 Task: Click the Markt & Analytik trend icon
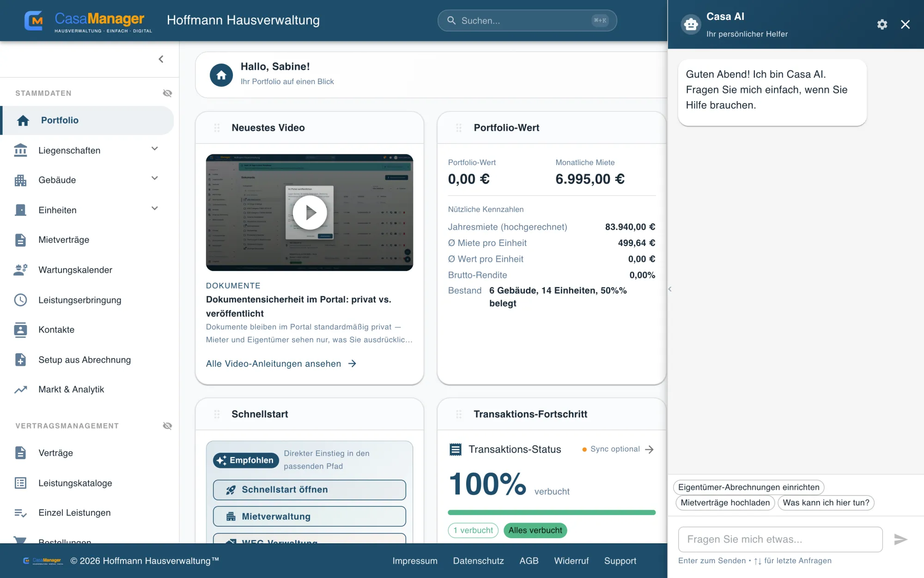[20, 390]
